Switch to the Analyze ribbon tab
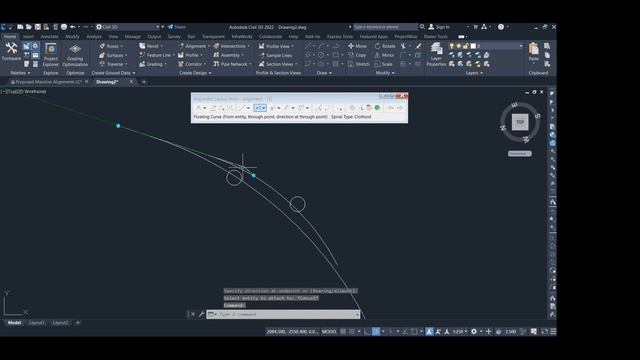 coord(94,36)
